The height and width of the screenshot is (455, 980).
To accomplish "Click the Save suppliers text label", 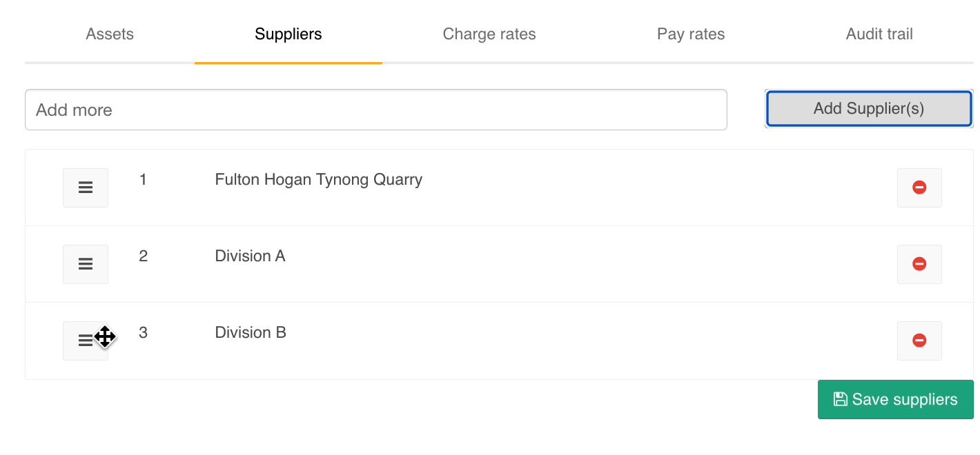I will [905, 400].
